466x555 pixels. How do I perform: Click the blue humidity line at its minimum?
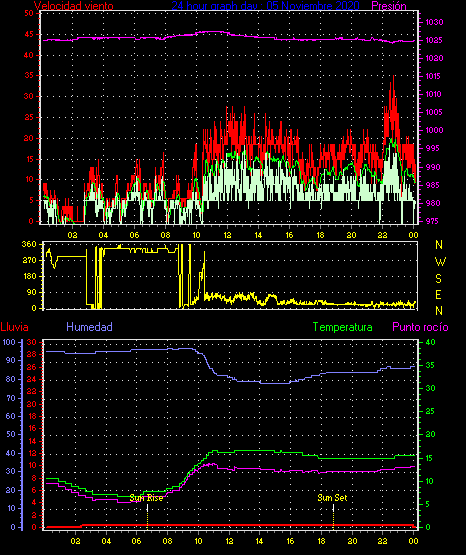(x=275, y=383)
